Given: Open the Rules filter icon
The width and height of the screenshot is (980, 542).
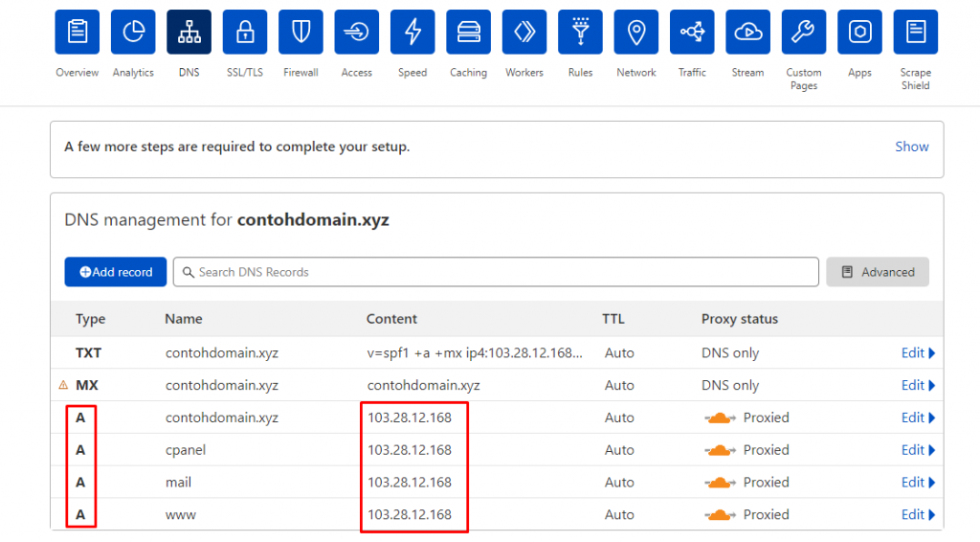Looking at the screenshot, I should click(x=580, y=33).
